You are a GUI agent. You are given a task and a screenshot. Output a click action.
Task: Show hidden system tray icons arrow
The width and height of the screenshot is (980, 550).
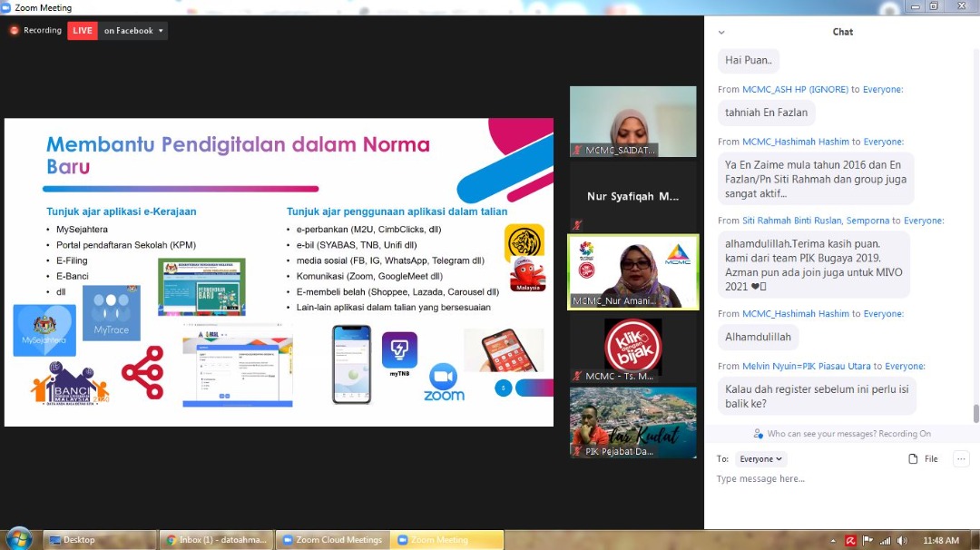click(x=834, y=540)
